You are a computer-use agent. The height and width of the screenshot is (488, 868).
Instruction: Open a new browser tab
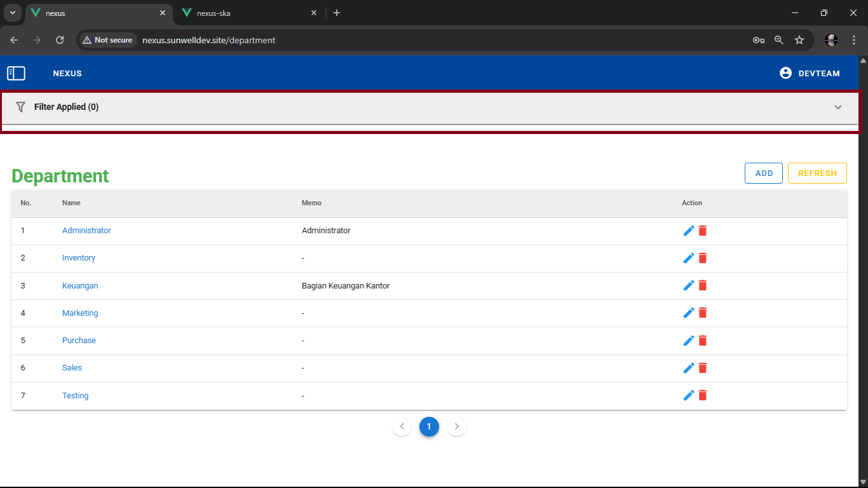point(337,13)
